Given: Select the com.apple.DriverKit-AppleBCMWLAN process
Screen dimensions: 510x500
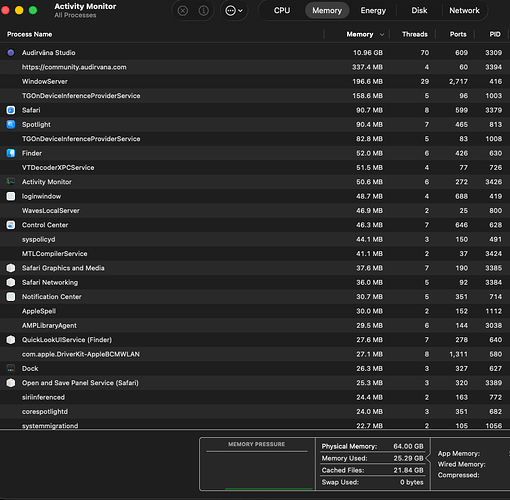Looking at the screenshot, I should [x=255, y=354].
